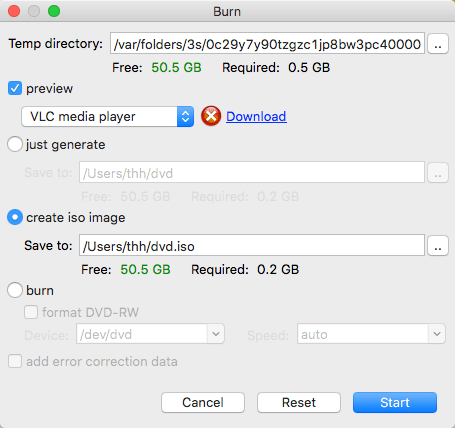Browse for Temp directory folder
455x428 pixels.
[438, 44]
